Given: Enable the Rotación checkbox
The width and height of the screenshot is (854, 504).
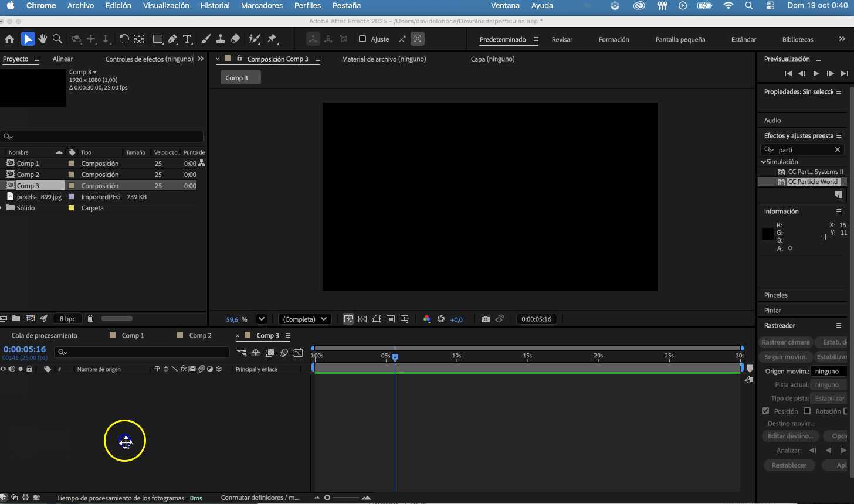Looking at the screenshot, I should pyautogui.click(x=807, y=411).
